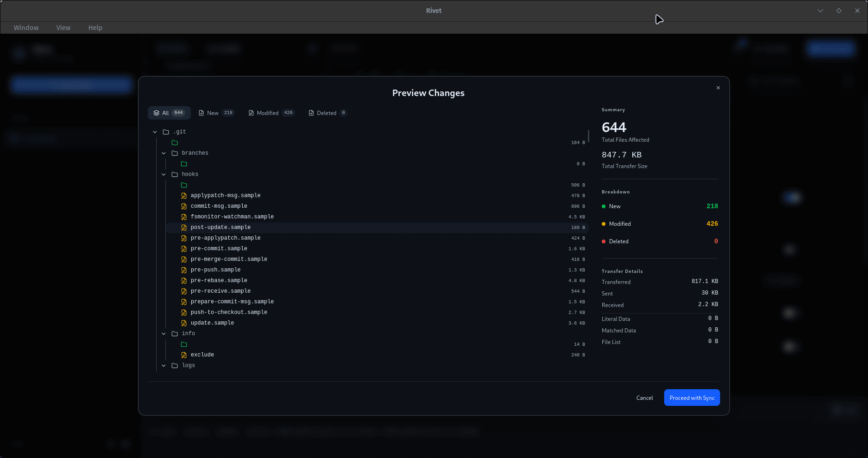Image resolution: width=868 pixels, height=458 pixels.
Task: Click modified icon of pre-push.sample
Action: (x=184, y=270)
